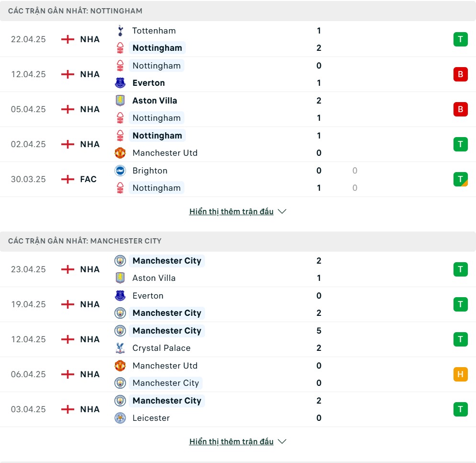The height and width of the screenshot is (463, 476).
Task: Click the Leicester team name
Action: coord(151,418)
